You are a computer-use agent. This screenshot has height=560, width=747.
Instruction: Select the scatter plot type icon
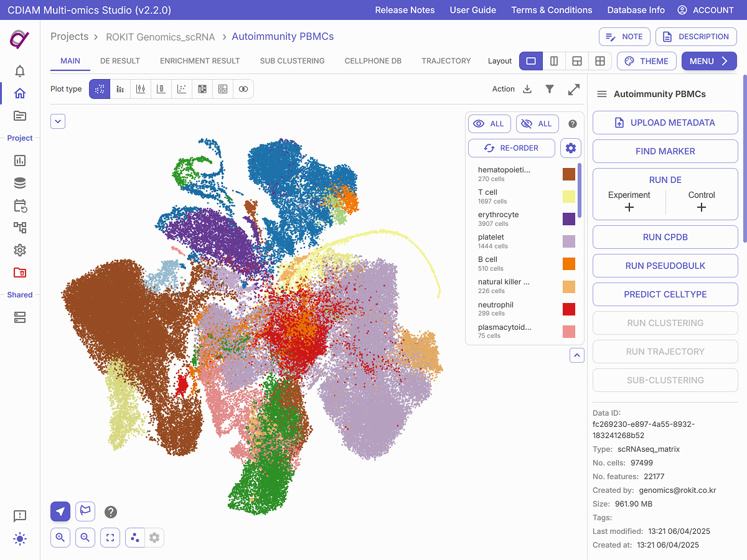tap(100, 89)
